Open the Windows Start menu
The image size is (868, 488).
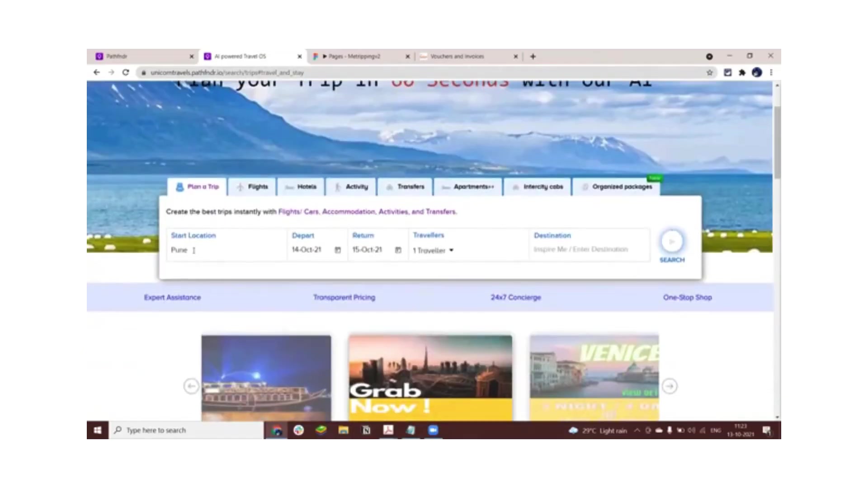tap(98, 430)
